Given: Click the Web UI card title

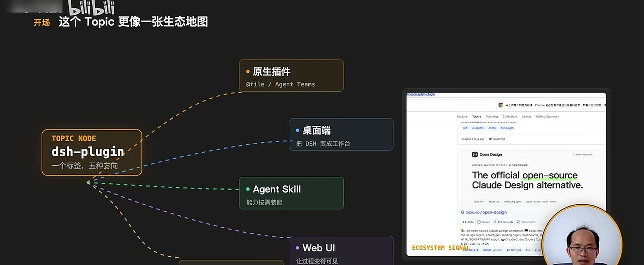Looking at the screenshot, I should point(319,248).
